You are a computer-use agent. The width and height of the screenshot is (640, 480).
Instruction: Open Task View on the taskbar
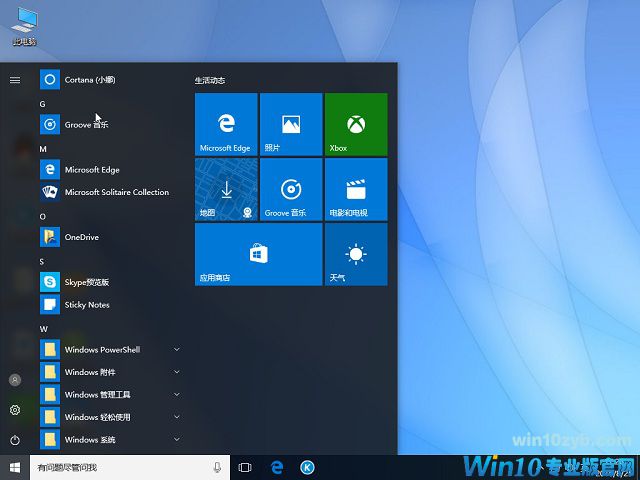(245, 467)
